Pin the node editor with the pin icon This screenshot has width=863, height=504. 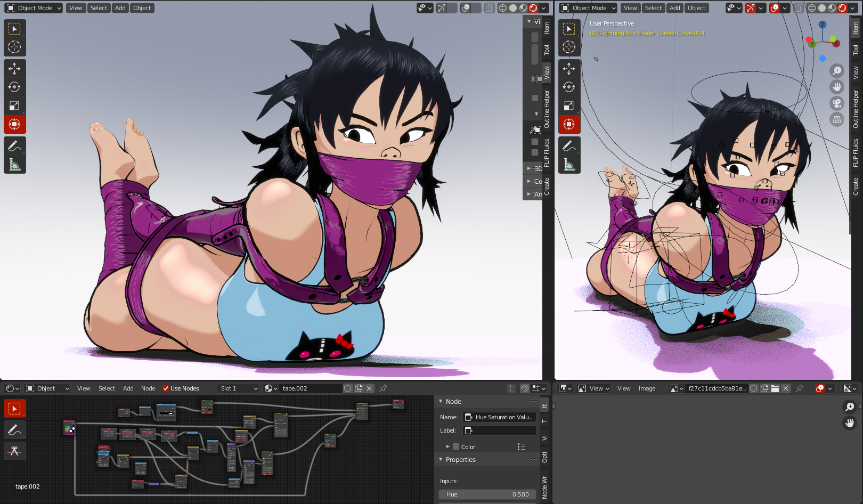383,388
